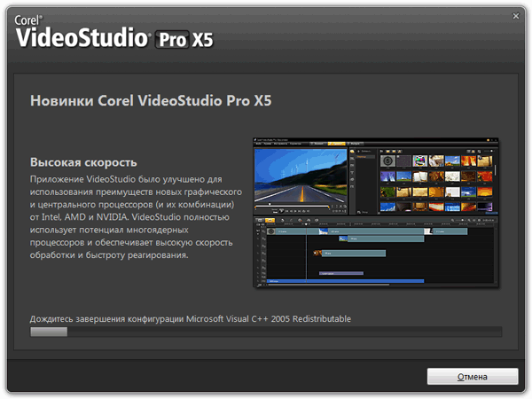Click the installation progress bar
Screen dimensions: 532x399
pyautogui.click(x=266, y=332)
